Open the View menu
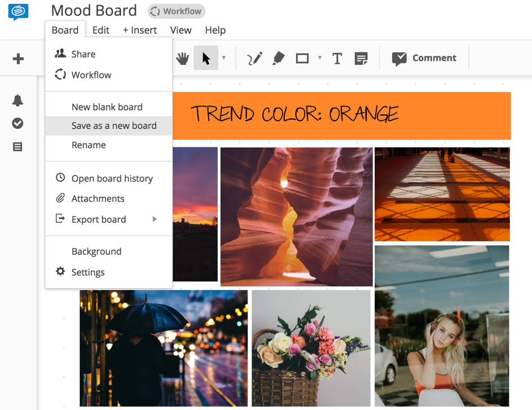The image size is (532, 410). click(181, 30)
